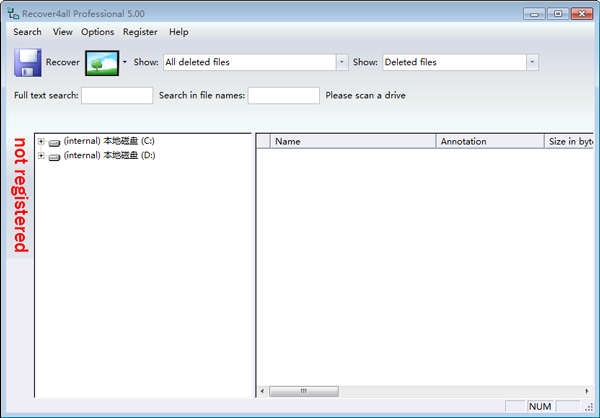The image size is (600, 418).
Task: Click the Recover floppy disk icon
Action: tap(28, 62)
